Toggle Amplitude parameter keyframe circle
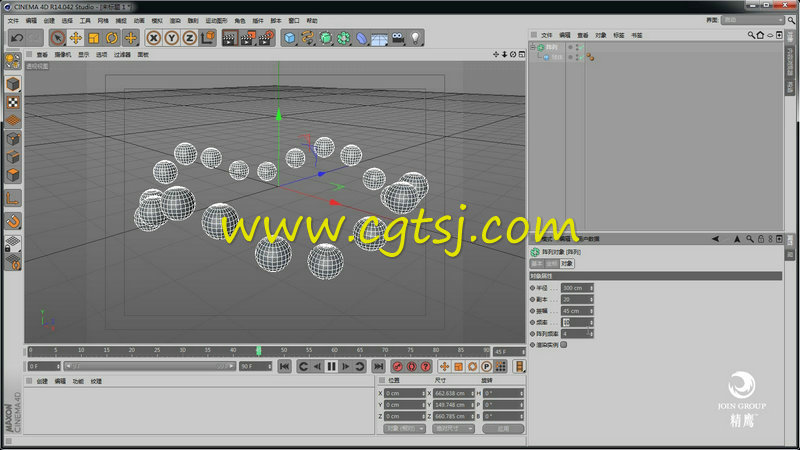 point(533,311)
